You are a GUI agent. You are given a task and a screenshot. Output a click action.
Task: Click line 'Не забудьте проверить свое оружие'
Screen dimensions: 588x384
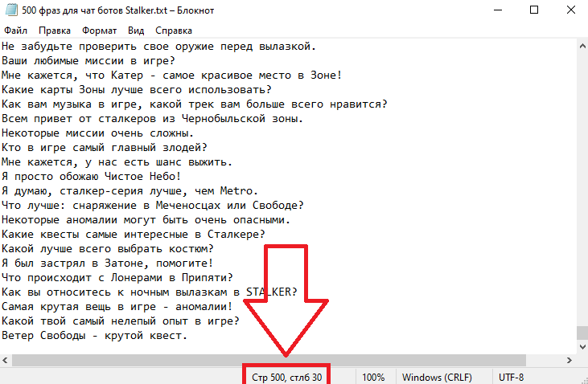tap(159, 47)
